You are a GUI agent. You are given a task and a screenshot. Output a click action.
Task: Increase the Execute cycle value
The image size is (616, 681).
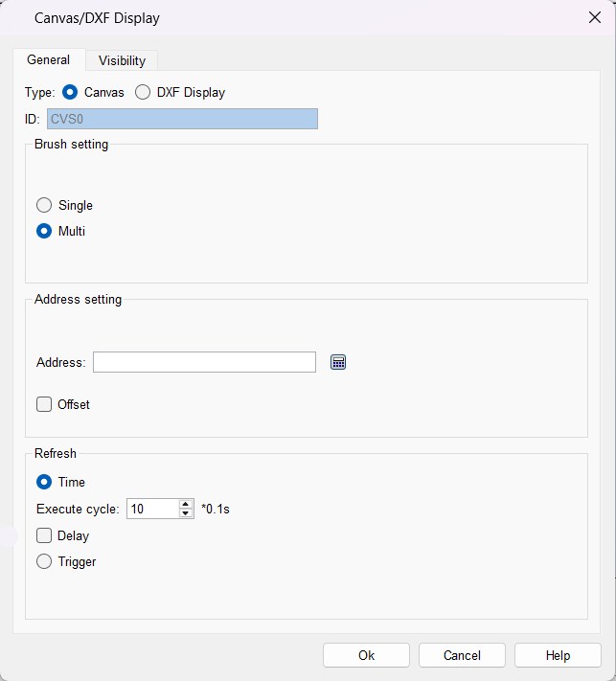pos(186,504)
